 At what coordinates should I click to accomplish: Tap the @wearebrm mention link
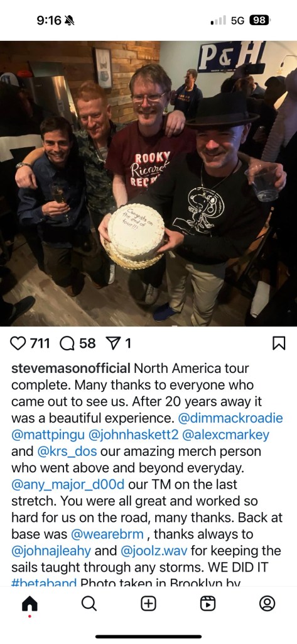pyautogui.click(x=107, y=535)
